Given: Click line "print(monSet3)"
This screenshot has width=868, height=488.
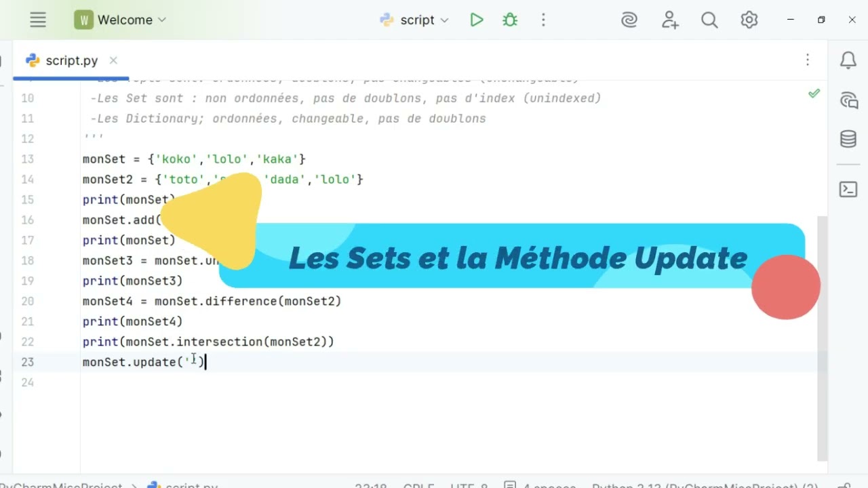Looking at the screenshot, I should click(x=133, y=281).
